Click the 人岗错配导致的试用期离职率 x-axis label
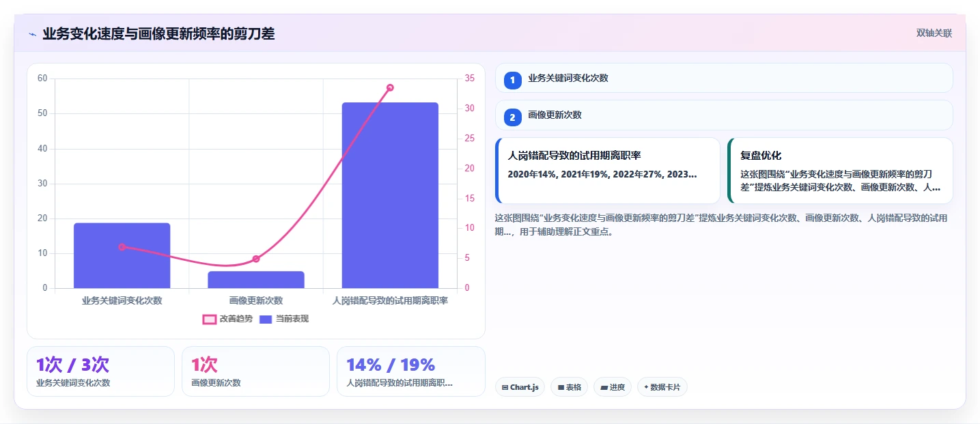The width and height of the screenshot is (980, 424). pos(390,300)
